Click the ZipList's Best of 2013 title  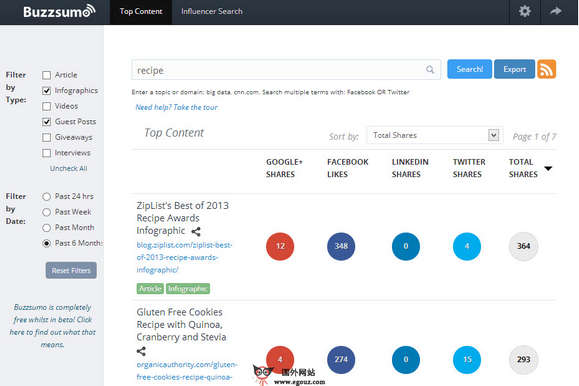(x=182, y=218)
